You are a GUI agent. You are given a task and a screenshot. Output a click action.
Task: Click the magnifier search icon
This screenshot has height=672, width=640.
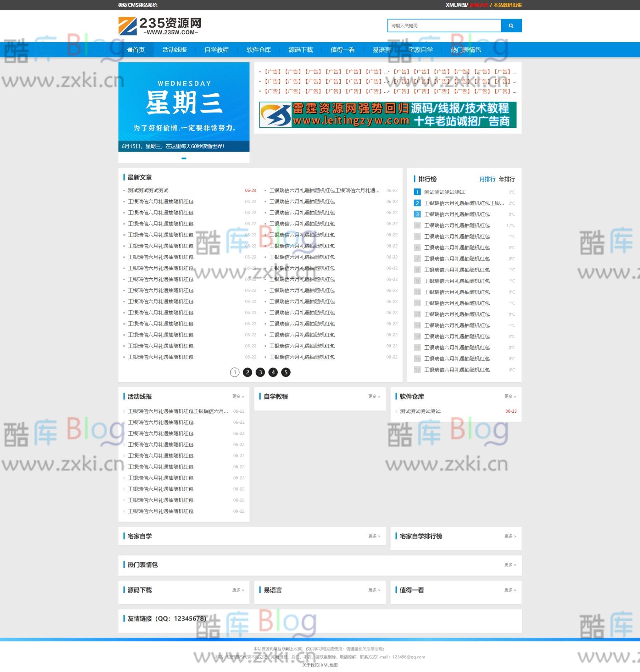click(x=511, y=25)
